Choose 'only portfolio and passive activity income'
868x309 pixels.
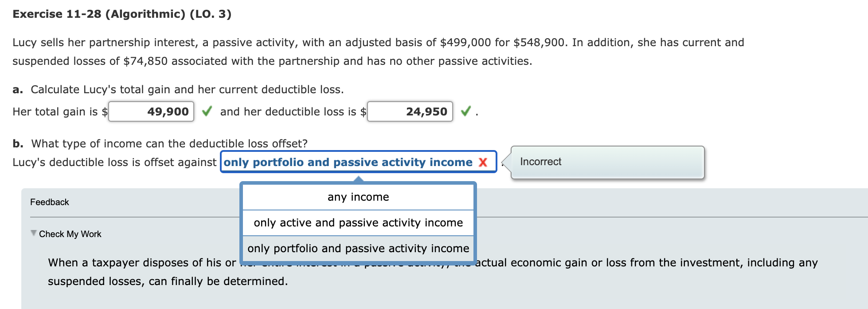click(x=359, y=248)
